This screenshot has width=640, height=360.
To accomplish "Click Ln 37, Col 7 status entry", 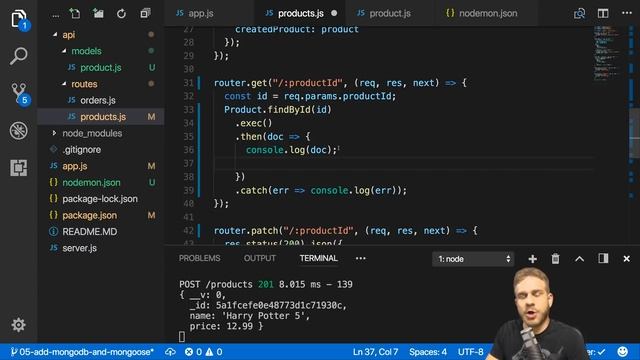I will (x=375, y=352).
